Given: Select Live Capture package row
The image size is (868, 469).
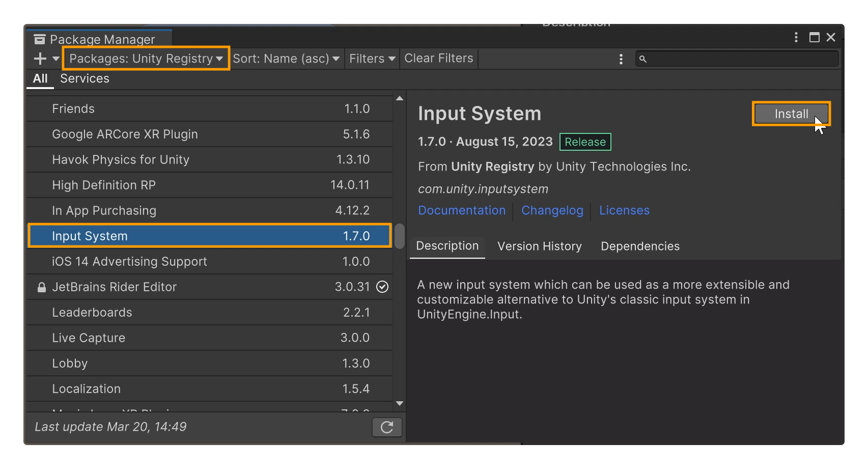Looking at the screenshot, I should (209, 338).
